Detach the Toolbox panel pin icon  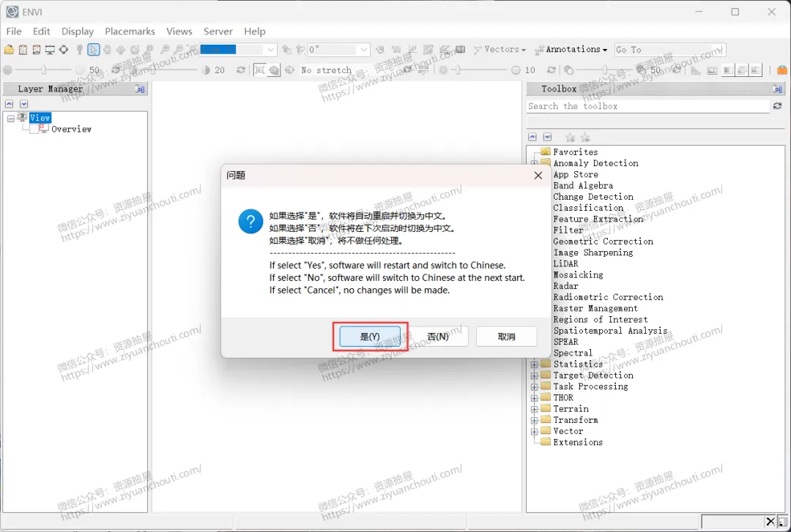[x=777, y=89]
